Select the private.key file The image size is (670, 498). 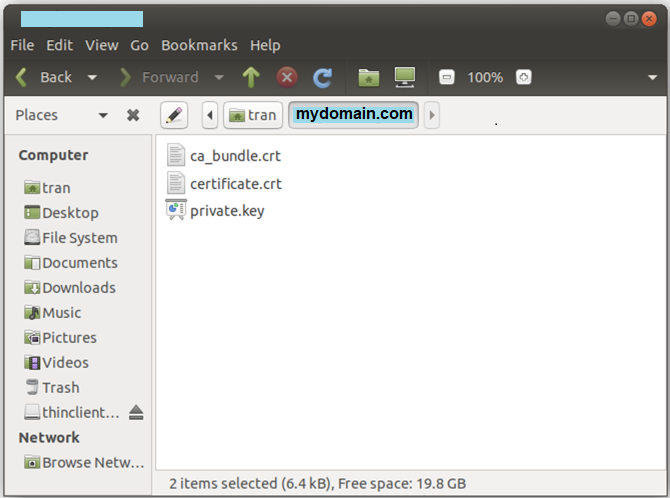(x=227, y=211)
